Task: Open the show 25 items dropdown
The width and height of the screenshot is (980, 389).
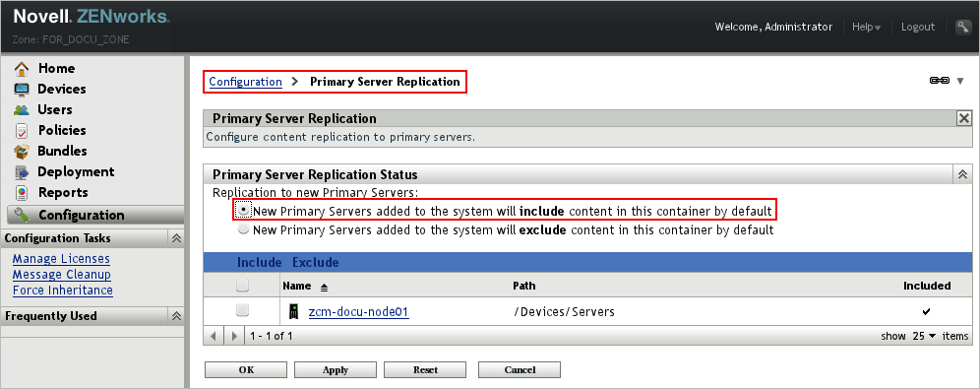Action: [x=924, y=336]
